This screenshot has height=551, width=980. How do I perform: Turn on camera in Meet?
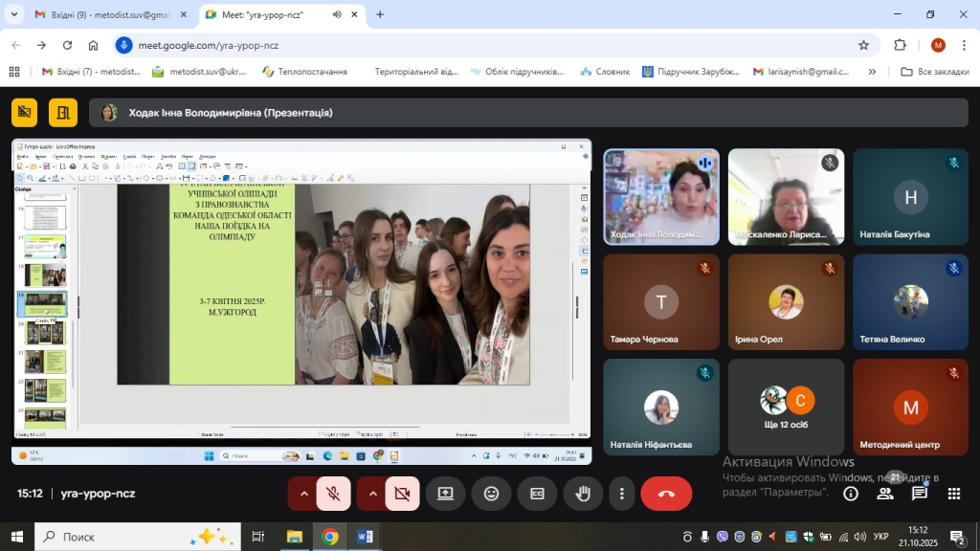[402, 494]
